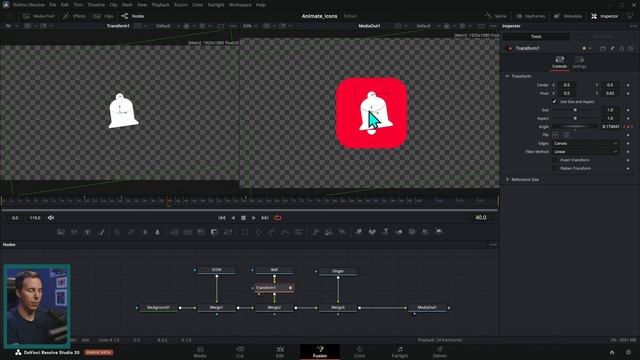Play the composition forward
This screenshot has width=640, height=360.
pos(253,218)
